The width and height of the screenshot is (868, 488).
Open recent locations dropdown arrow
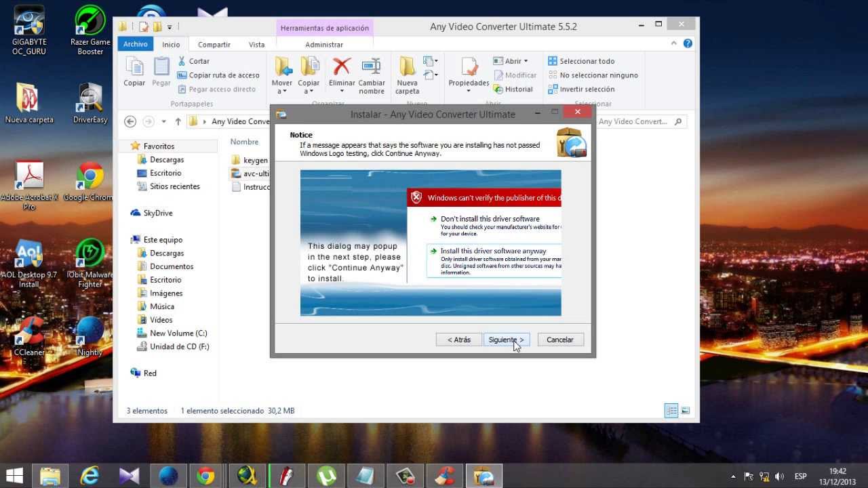pyautogui.click(x=163, y=122)
